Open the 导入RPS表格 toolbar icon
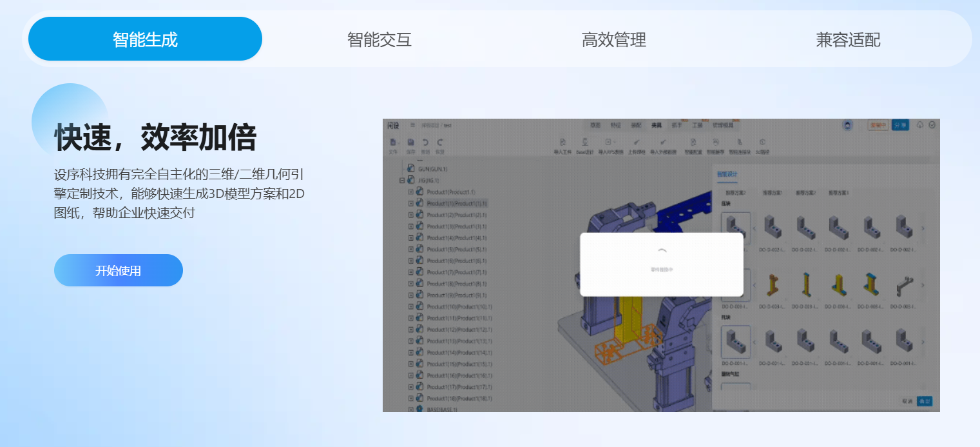The width and height of the screenshot is (980, 447). coord(610,142)
